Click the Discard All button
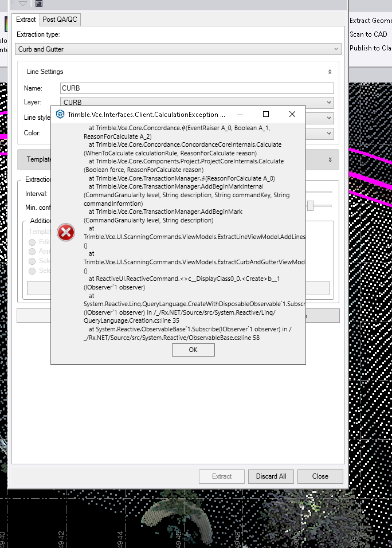 (271, 476)
